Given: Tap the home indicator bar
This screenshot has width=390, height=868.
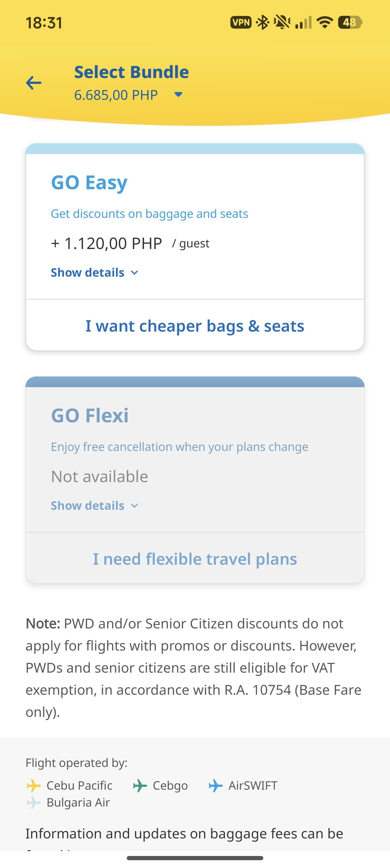Looking at the screenshot, I should 195,858.
